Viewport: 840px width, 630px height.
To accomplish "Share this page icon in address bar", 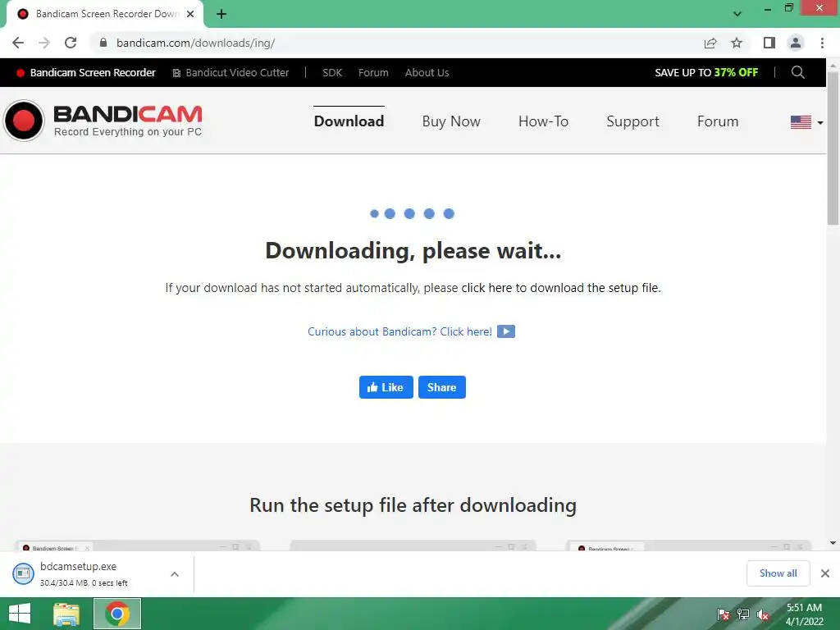I will pyautogui.click(x=710, y=43).
